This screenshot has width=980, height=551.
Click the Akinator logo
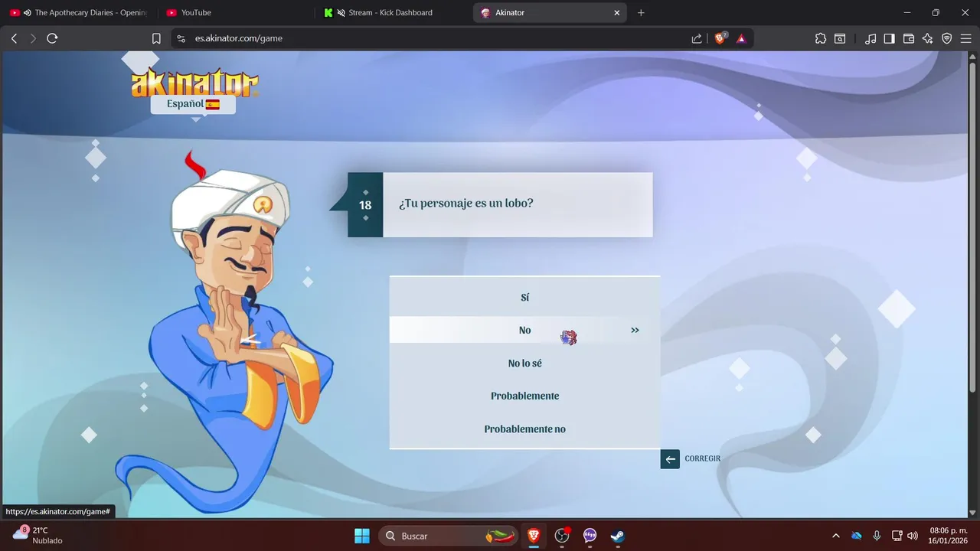[194, 83]
